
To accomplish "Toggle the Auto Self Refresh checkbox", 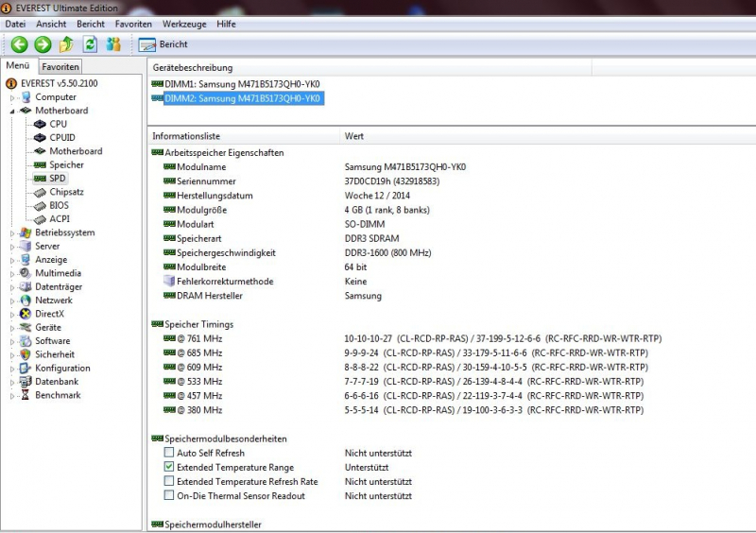I will (x=169, y=453).
